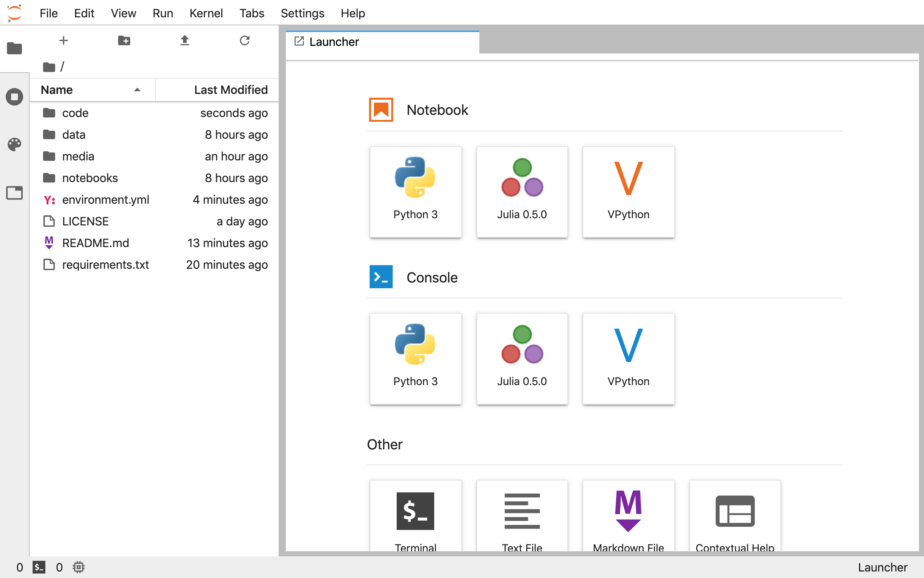Click the Launcher label in status bar
The image size is (924, 578).
coord(882,567)
